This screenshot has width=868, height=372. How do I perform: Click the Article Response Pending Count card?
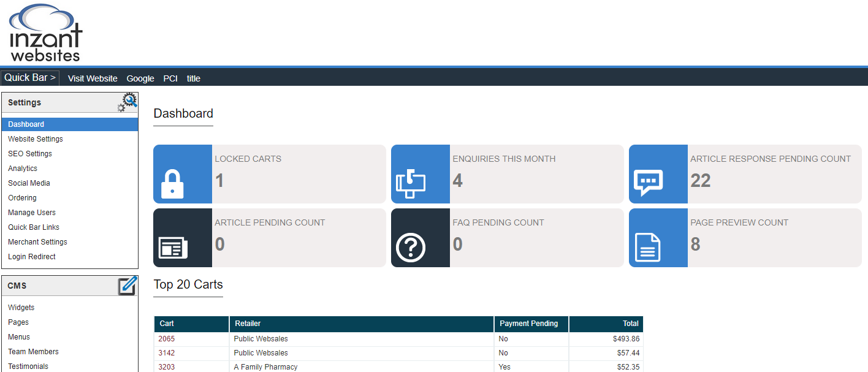[x=745, y=174]
